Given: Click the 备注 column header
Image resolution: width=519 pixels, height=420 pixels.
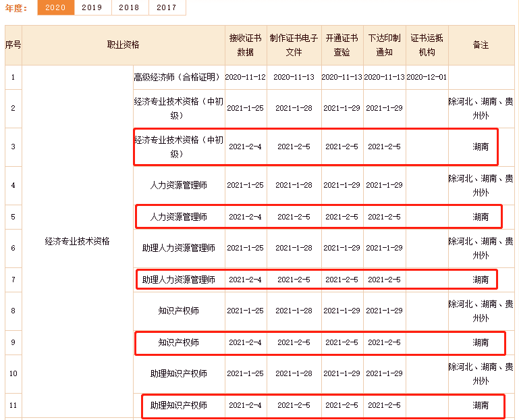Looking at the screenshot, I should [481, 45].
